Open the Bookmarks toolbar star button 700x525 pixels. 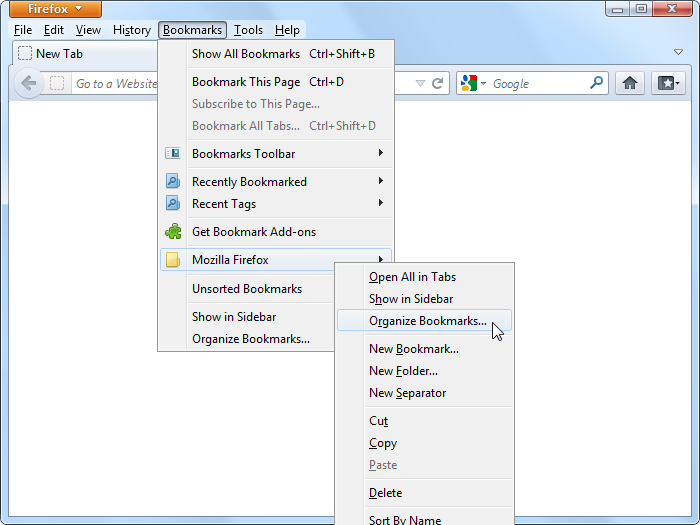coord(667,84)
